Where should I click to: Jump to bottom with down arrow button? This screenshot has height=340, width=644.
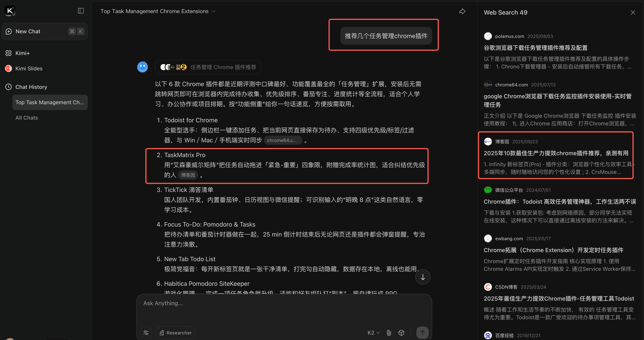423,277
